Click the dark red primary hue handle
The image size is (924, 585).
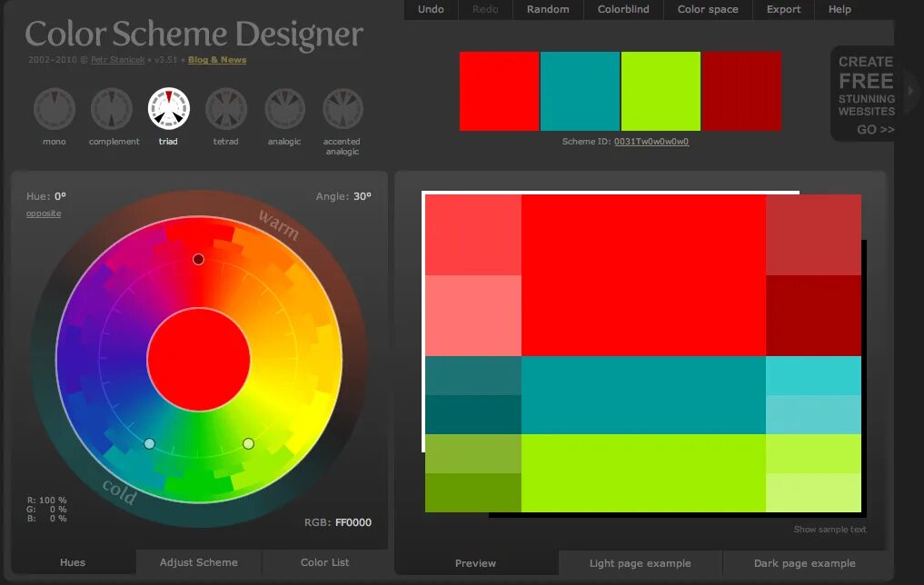(199, 259)
